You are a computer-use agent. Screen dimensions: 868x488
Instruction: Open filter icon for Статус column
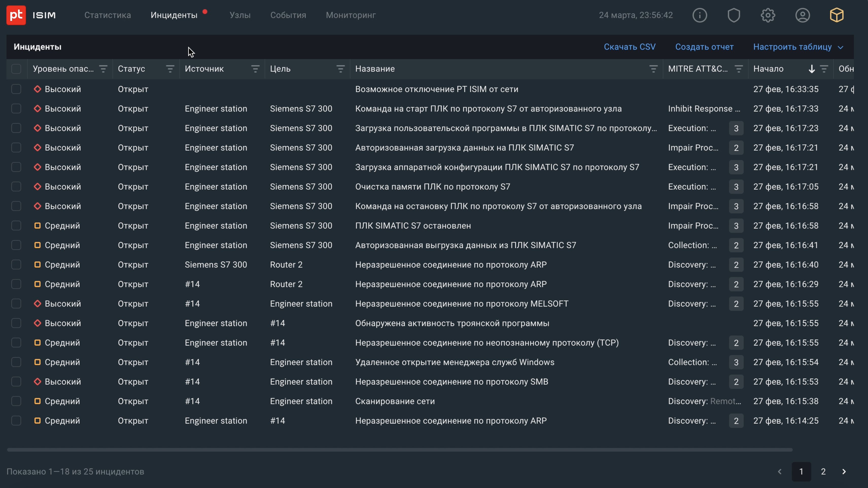170,69
